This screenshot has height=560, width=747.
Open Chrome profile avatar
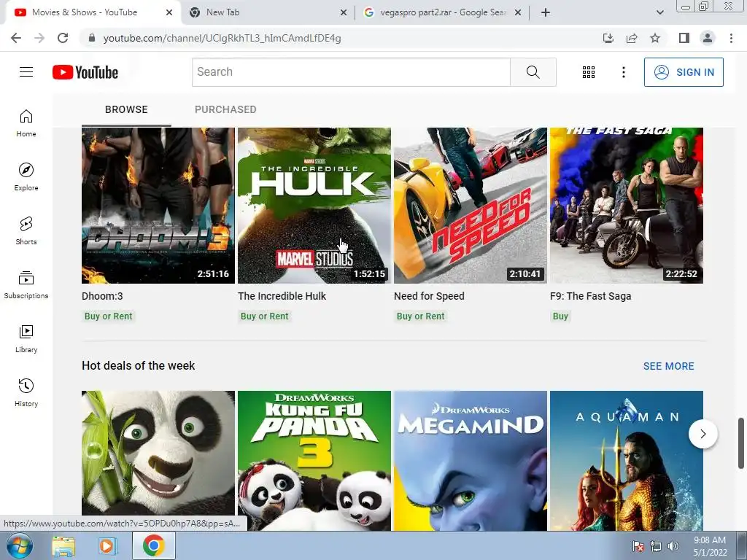click(708, 38)
